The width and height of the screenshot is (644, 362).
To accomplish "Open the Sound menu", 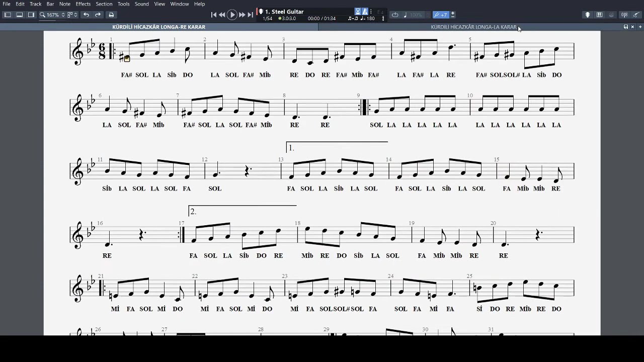I will click(x=142, y=4).
